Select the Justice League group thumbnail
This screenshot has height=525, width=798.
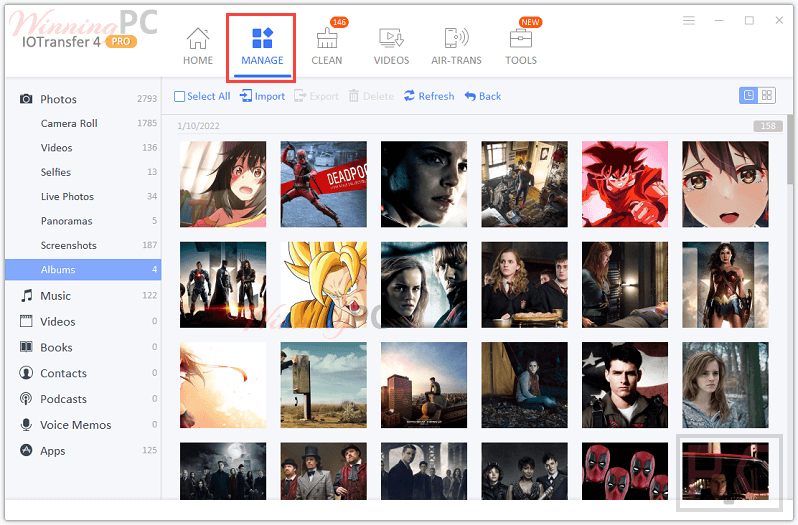coord(223,285)
